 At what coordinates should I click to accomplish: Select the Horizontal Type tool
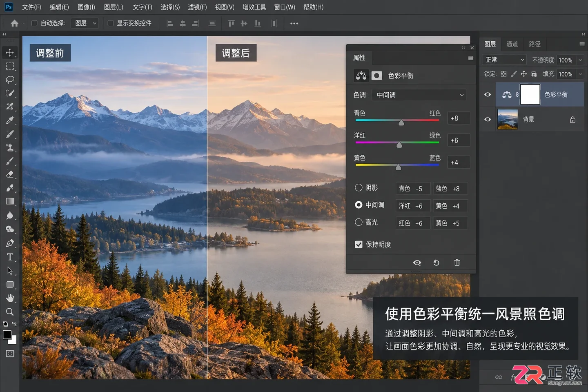tap(10, 257)
